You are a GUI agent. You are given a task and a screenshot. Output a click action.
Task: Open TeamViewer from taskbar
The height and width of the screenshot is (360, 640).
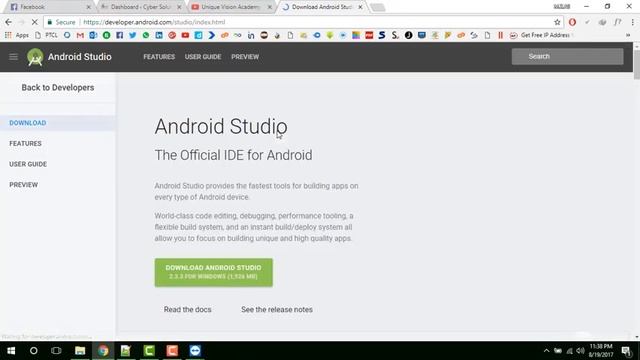tap(195, 351)
